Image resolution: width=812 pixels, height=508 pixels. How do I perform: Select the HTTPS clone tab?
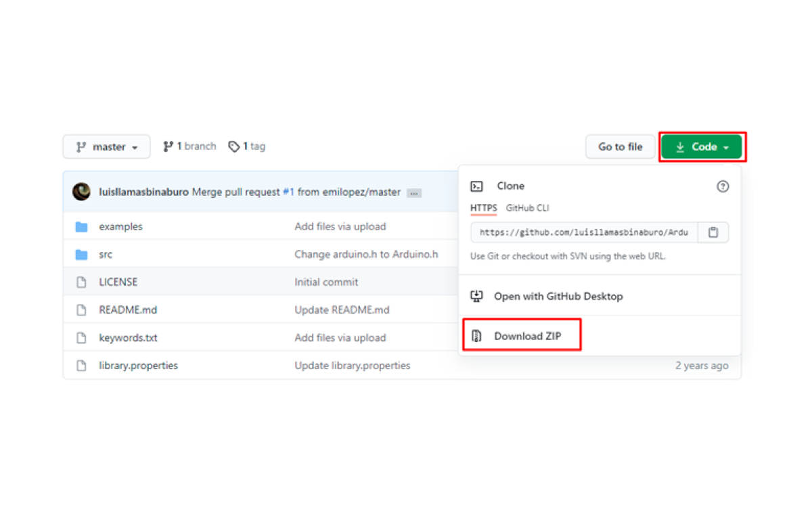coord(484,208)
